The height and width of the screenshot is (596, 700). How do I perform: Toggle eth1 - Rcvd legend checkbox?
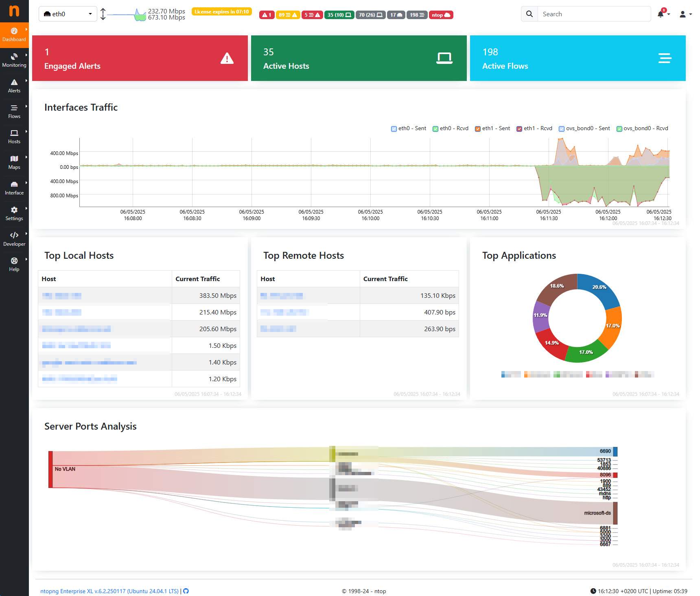519,129
